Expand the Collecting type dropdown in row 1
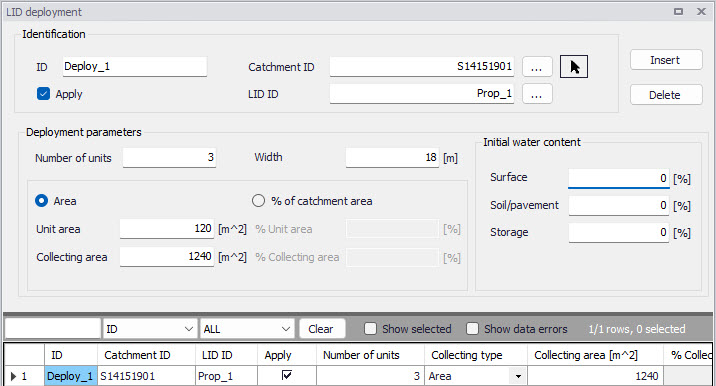This screenshot has height=386, width=716. (518, 376)
